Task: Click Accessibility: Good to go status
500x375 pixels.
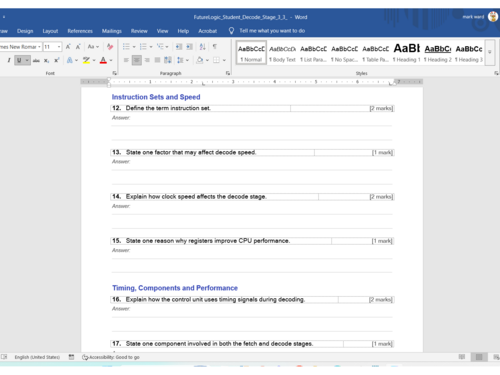Action: (111, 357)
